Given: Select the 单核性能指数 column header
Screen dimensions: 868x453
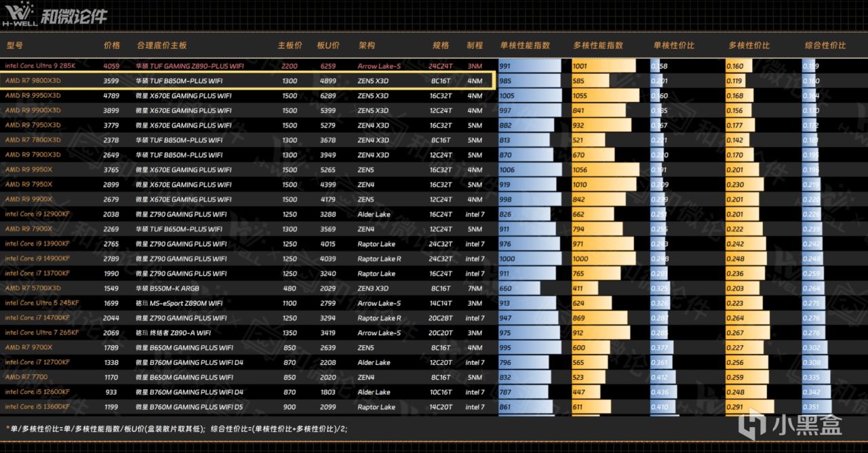Looking at the screenshot, I should pyautogui.click(x=526, y=45).
